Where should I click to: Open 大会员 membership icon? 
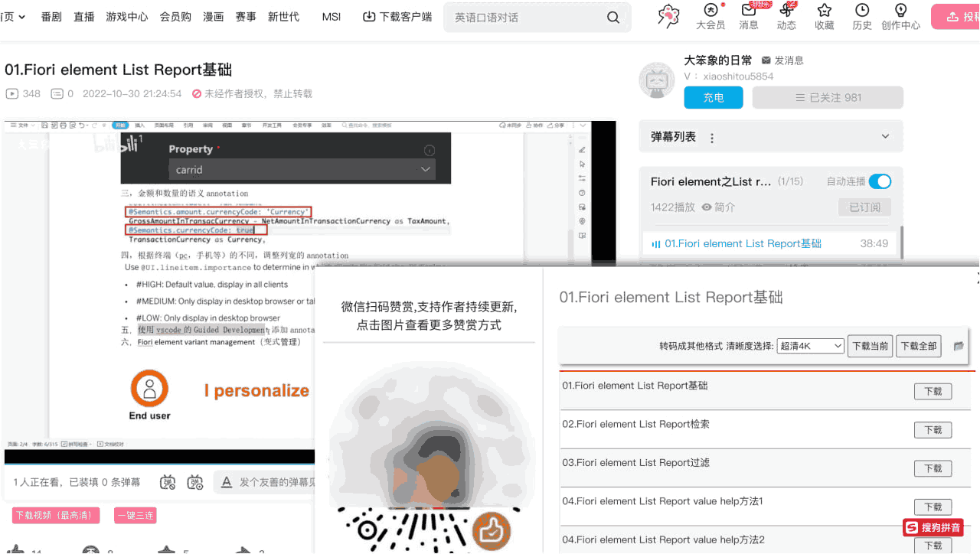click(710, 16)
